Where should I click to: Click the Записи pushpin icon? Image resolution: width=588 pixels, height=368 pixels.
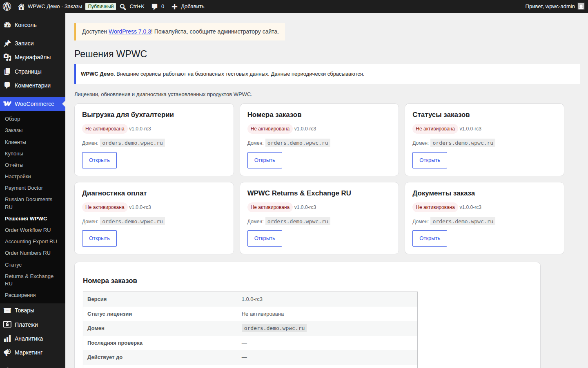tap(7, 43)
